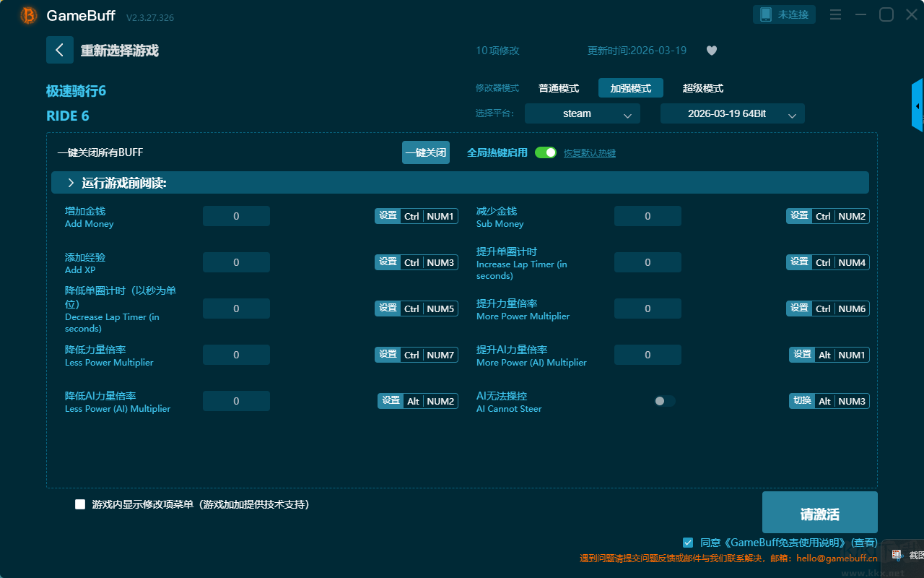Viewport: 924px width, 578px height.
Task: Click 设置 hotkey button for Add Money
Action: coord(388,216)
